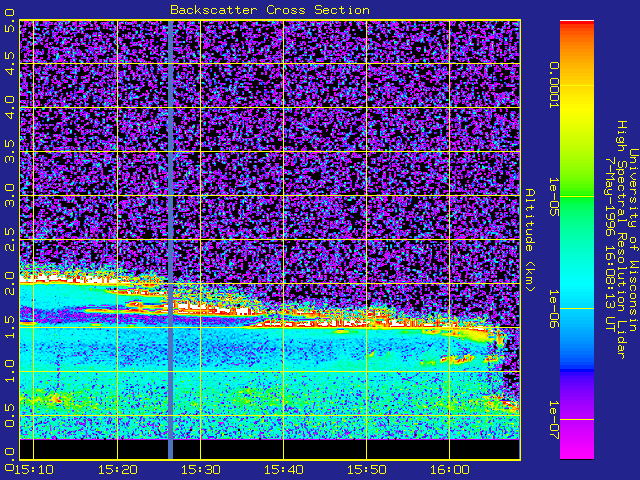The width and height of the screenshot is (640, 480).
Task: Click the 4.5 altitude axis label
Action: point(9,64)
